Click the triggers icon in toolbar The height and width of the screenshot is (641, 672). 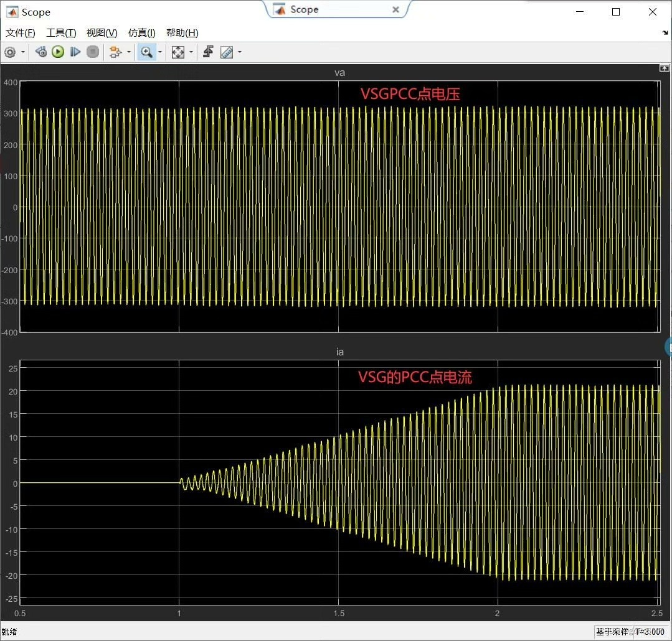tap(208, 52)
